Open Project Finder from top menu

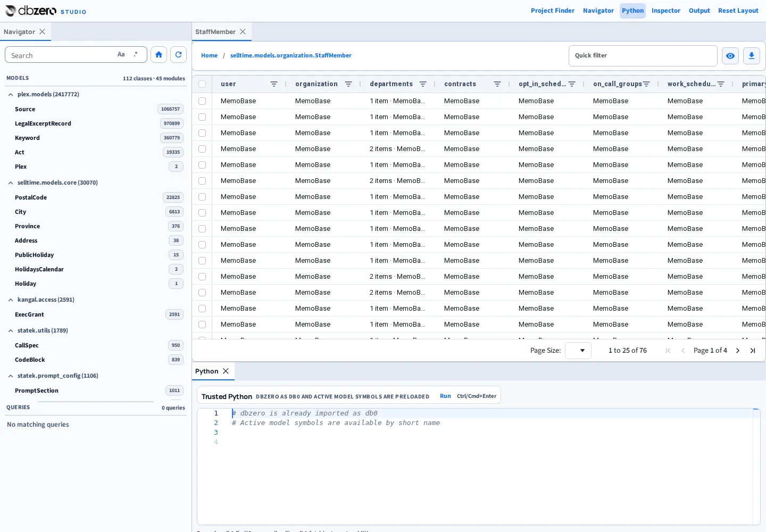[x=553, y=11]
